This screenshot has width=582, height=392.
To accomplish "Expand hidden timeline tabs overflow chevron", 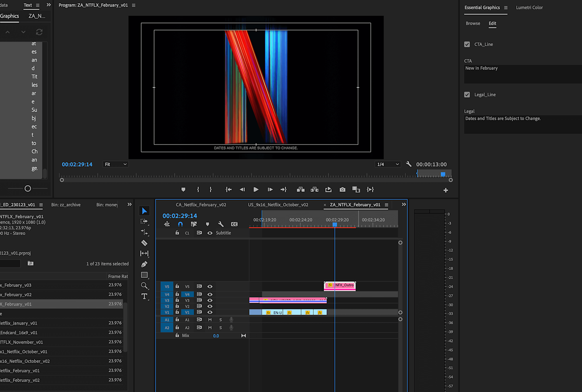I will [404, 204].
